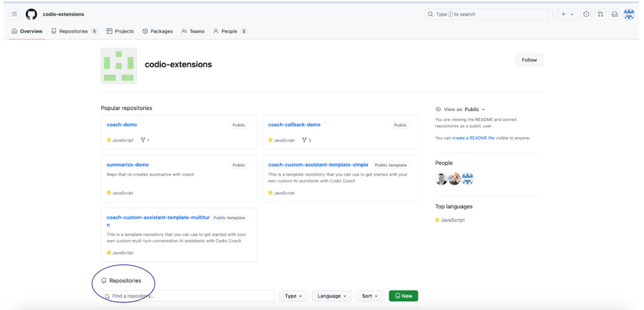Click the book icon beside Repositories heading
The height and width of the screenshot is (310, 644).
pos(104,281)
